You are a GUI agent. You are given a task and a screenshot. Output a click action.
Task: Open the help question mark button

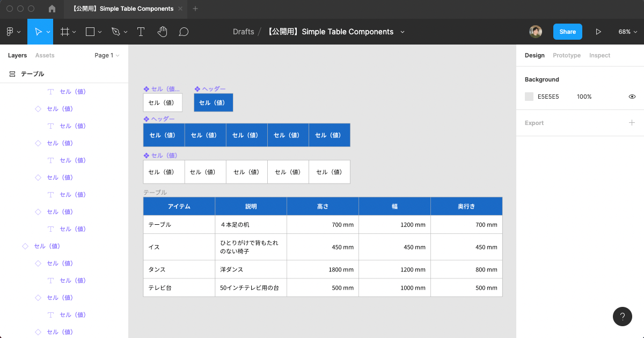point(622,317)
